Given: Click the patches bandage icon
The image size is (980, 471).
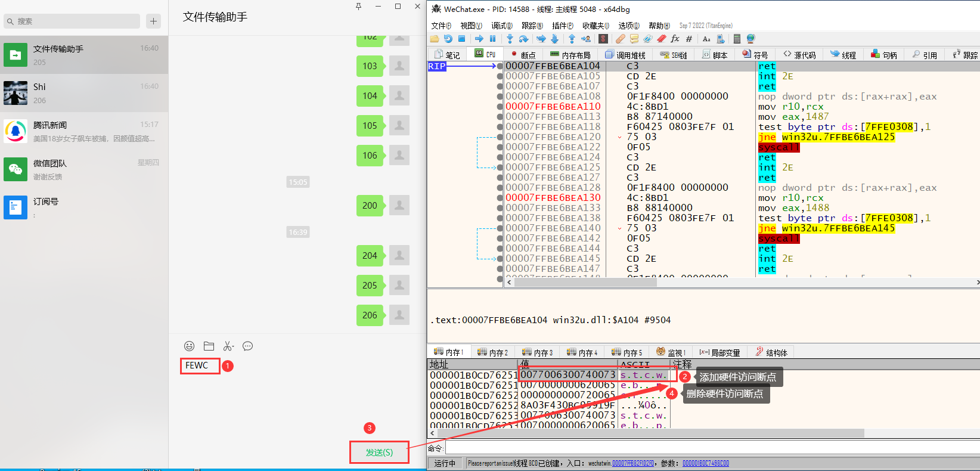Looking at the screenshot, I should click(x=621, y=39).
